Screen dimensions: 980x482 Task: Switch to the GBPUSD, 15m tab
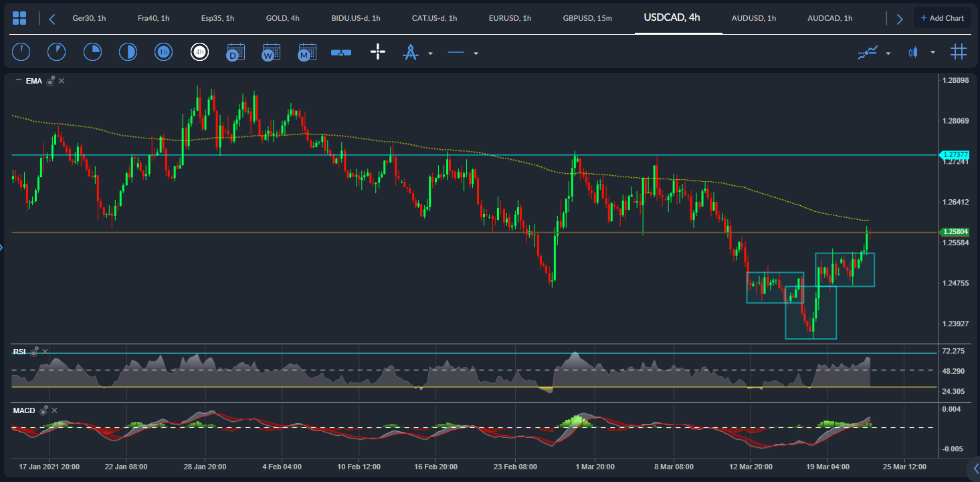[587, 18]
